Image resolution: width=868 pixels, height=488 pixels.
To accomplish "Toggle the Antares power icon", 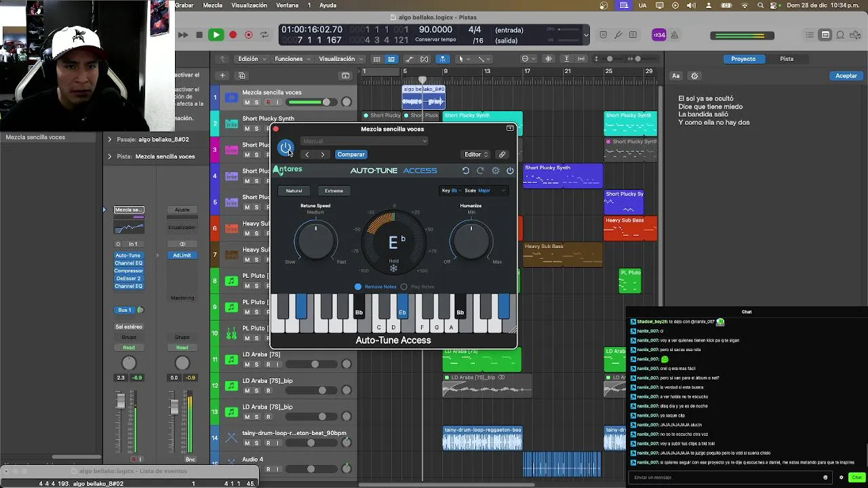I will coord(510,171).
